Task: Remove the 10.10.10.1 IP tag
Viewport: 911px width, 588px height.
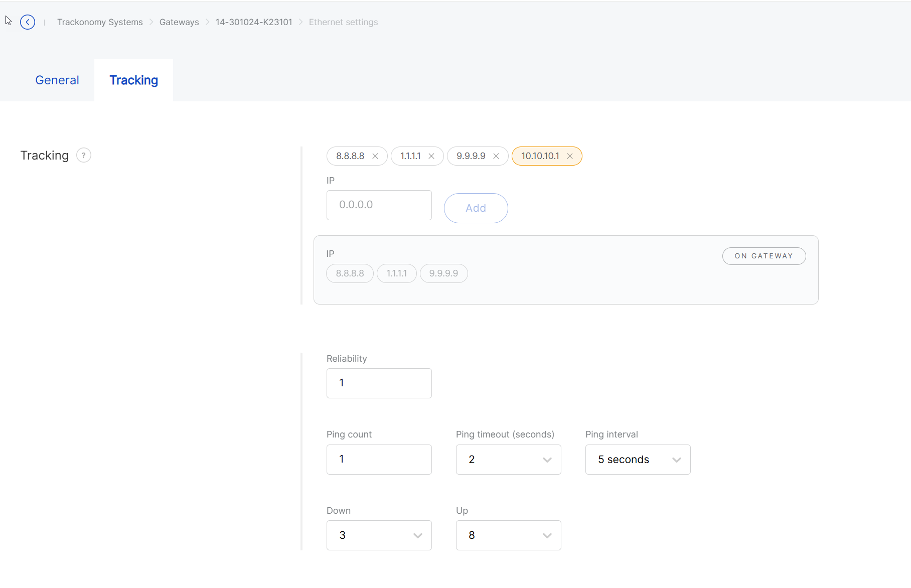Action: coord(570,157)
